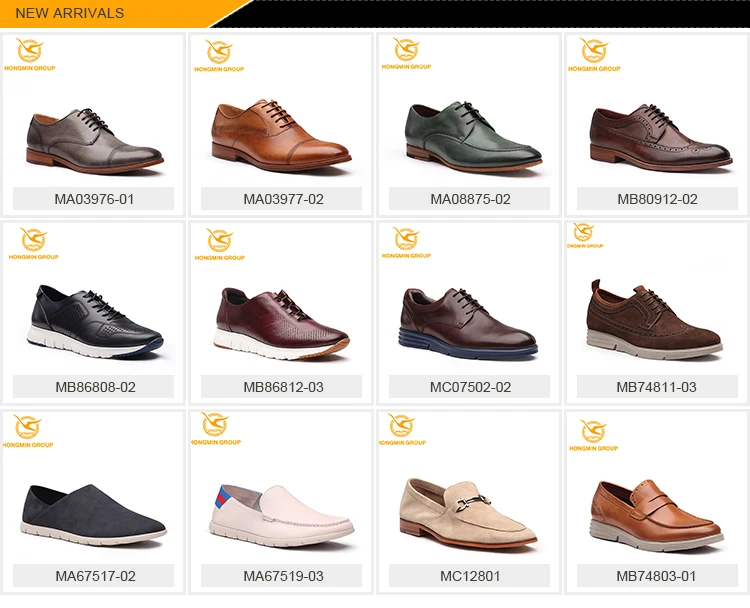Open the grey MA03976-01 oxford shoe image
750x608 pixels.
coord(94,141)
